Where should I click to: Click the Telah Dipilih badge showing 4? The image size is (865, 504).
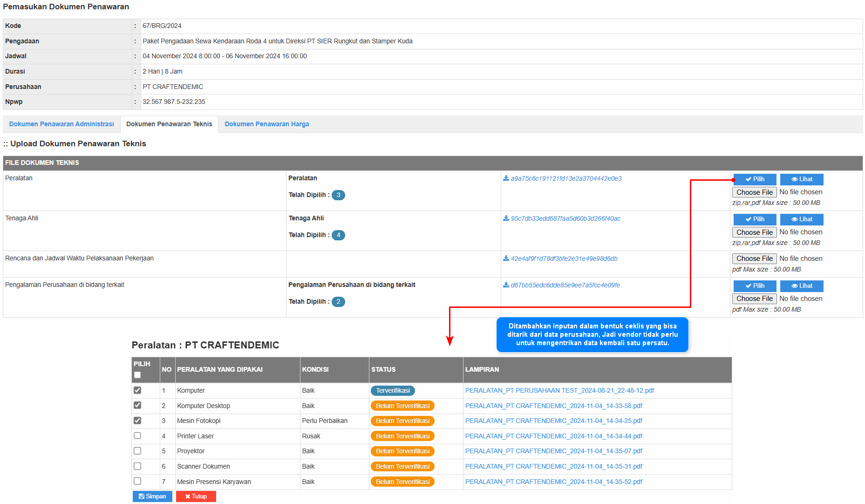[338, 235]
